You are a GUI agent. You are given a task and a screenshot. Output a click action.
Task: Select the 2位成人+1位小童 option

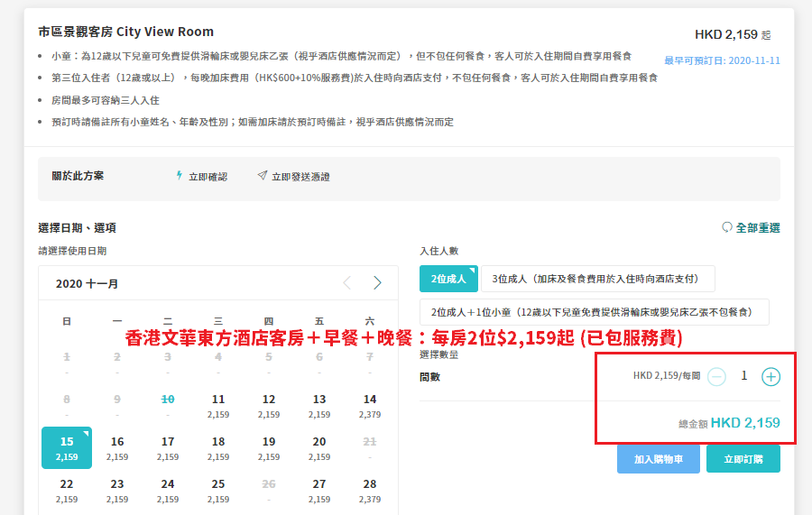click(594, 312)
